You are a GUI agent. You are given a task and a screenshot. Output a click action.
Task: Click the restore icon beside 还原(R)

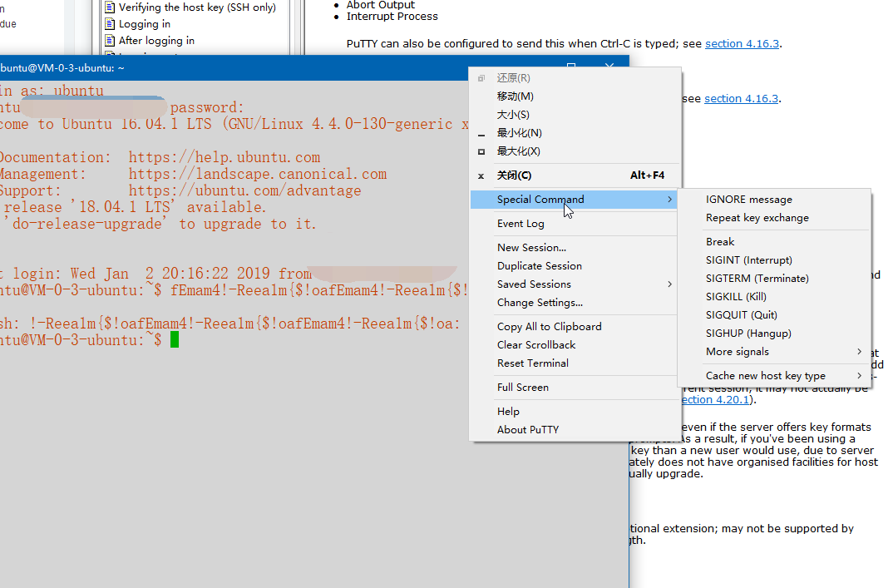coord(481,78)
